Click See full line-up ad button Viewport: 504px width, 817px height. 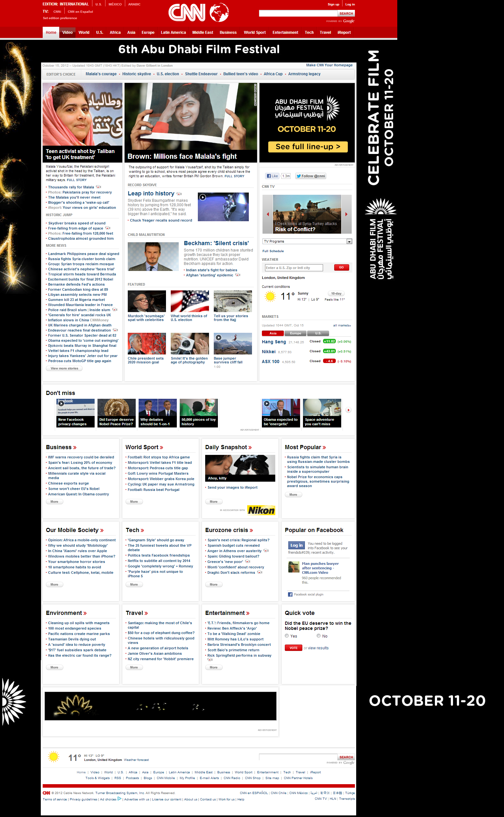[308, 147]
